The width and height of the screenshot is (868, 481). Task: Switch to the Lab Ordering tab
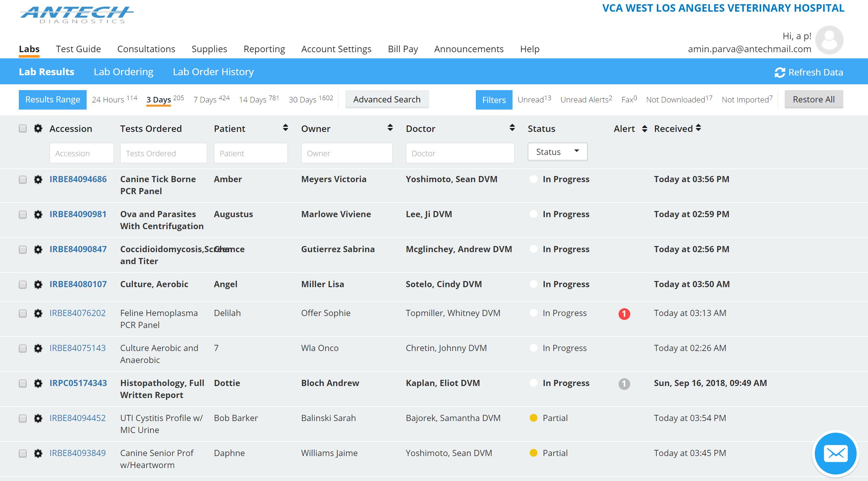(123, 72)
